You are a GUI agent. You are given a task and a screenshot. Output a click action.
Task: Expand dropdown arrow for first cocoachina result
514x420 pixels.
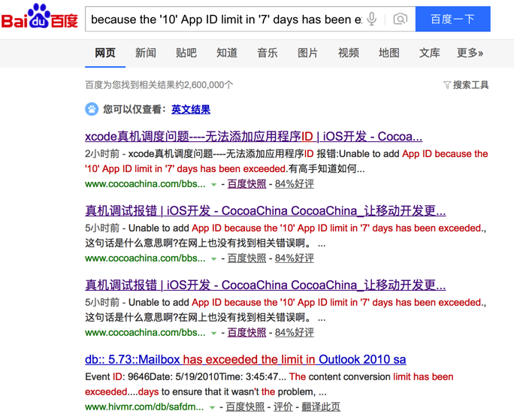pos(213,185)
